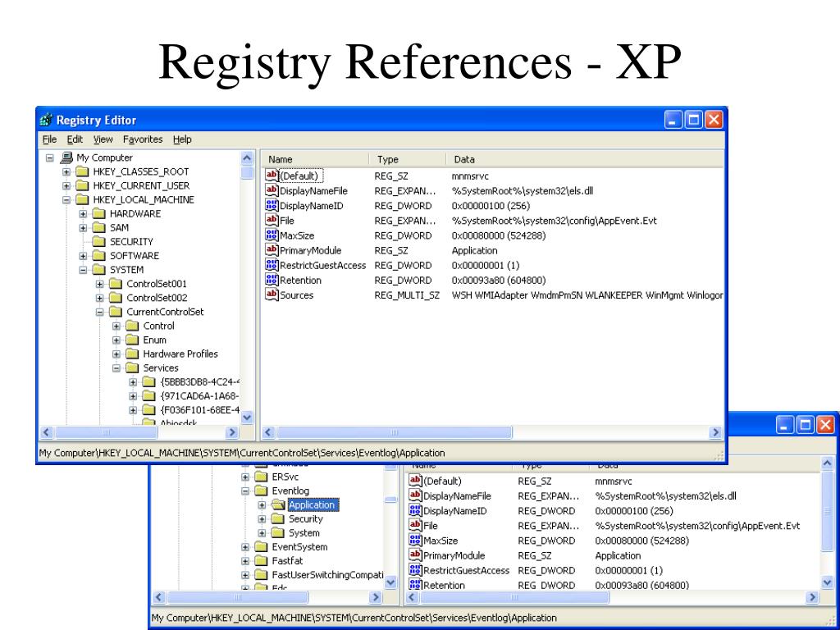Click tree pane scroll-left arrow in front window
The width and height of the screenshot is (840, 630).
point(47,432)
